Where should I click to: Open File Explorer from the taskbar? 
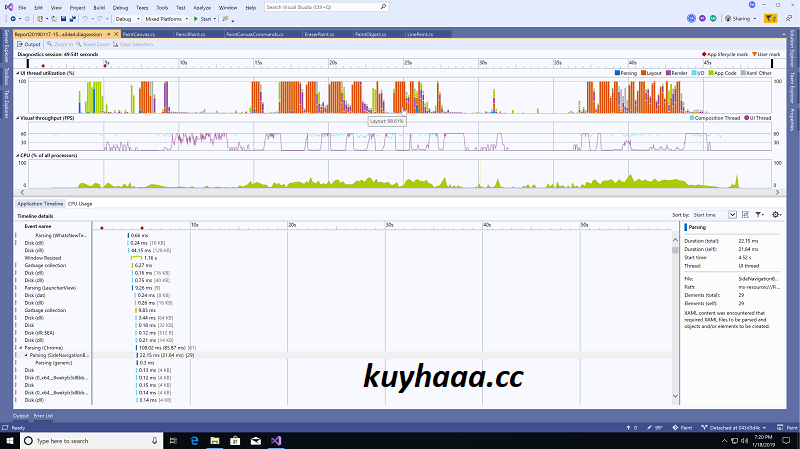click(215, 441)
